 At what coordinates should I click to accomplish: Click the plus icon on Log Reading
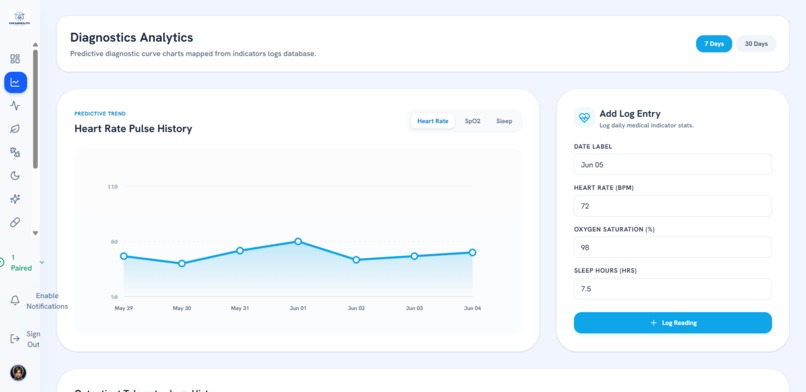pos(653,323)
